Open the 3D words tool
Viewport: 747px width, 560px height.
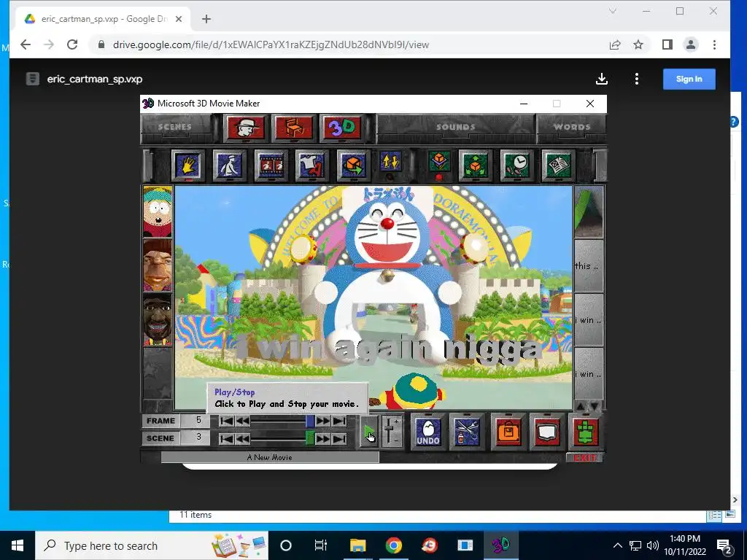point(342,128)
